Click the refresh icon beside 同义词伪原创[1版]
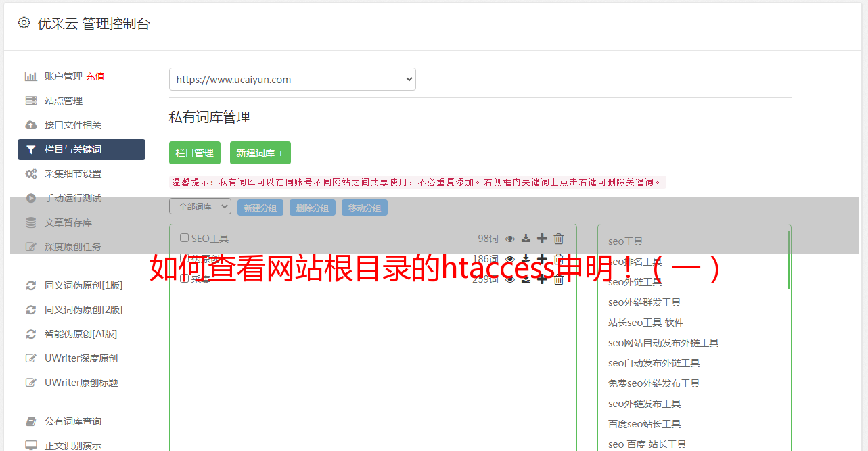 [30, 285]
